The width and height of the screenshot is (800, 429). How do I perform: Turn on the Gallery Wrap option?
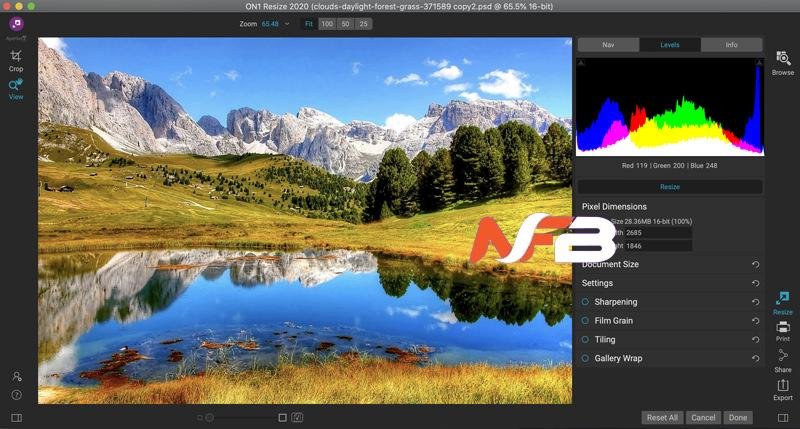[586, 358]
